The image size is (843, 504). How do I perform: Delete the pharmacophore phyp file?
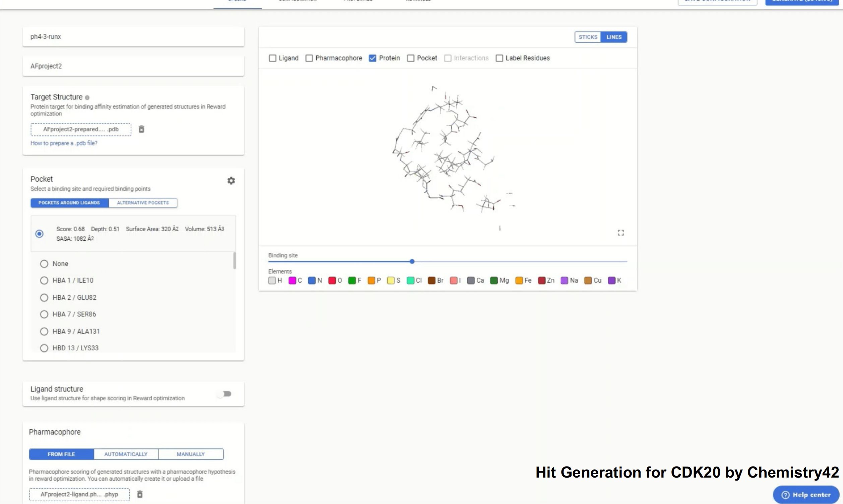tap(140, 494)
